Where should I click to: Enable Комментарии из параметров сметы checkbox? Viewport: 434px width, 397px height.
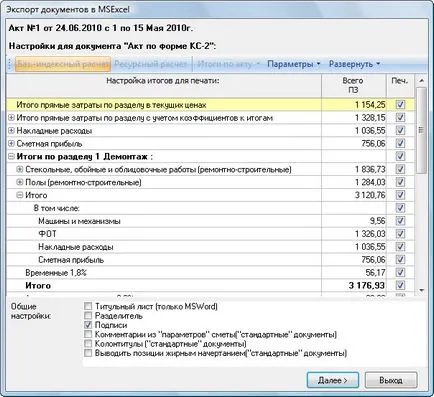pos(88,334)
